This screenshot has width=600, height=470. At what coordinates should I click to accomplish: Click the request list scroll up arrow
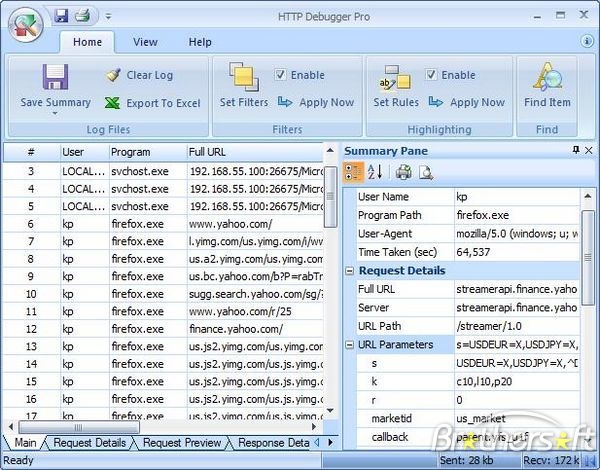pos(330,150)
